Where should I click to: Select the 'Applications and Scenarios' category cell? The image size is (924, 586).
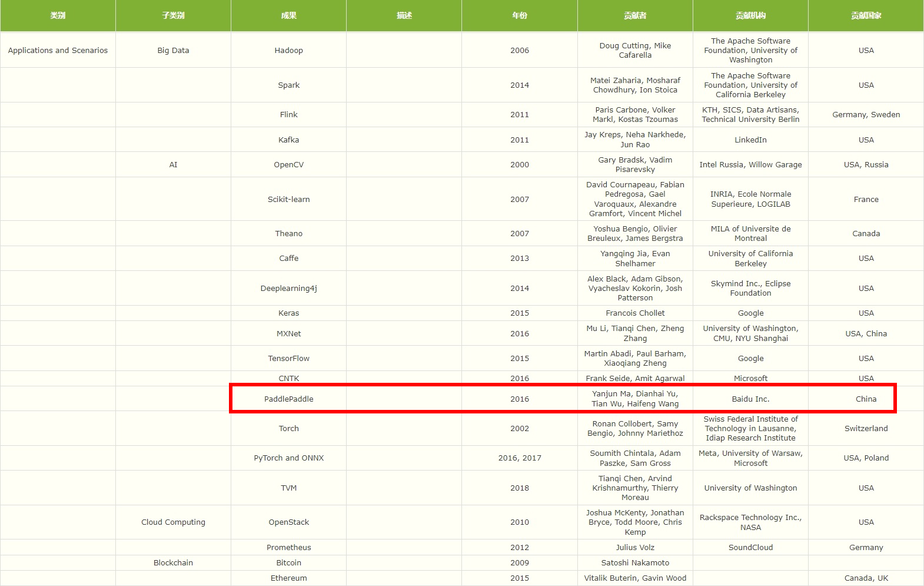pos(58,50)
